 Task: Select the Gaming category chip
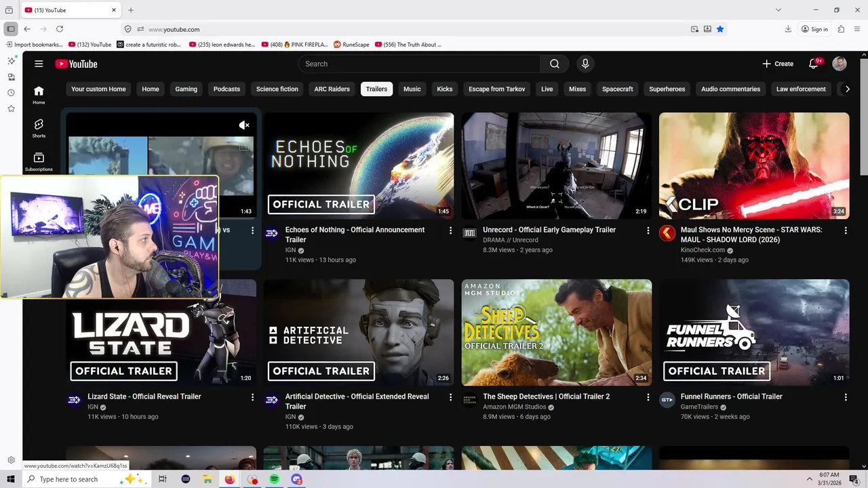[x=186, y=89]
